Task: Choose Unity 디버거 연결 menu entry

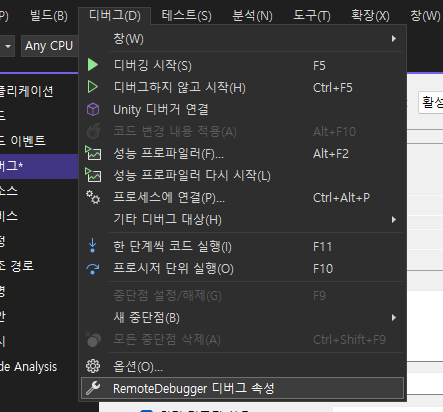Action: tap(242, 109)
